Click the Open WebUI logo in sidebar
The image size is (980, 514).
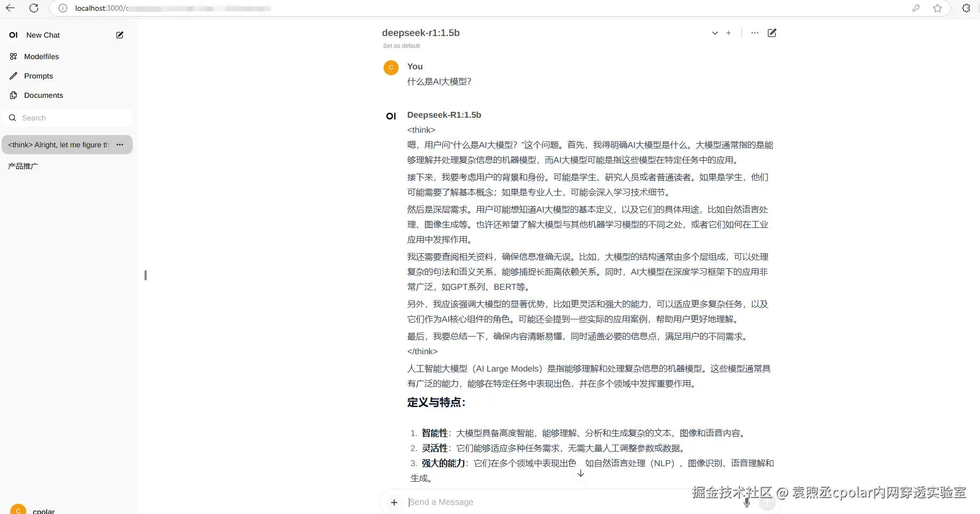(x=13, y=35)
